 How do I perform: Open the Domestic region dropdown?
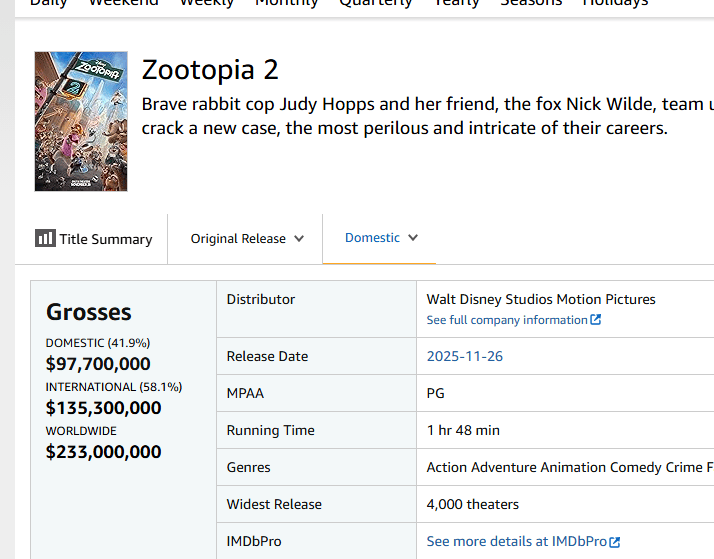(380, 238)
